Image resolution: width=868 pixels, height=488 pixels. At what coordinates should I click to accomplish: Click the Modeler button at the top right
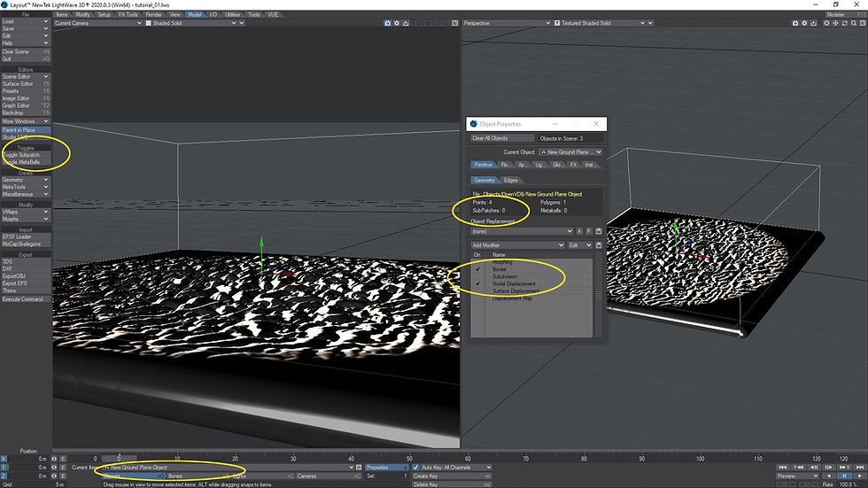(x=836, y=14)
